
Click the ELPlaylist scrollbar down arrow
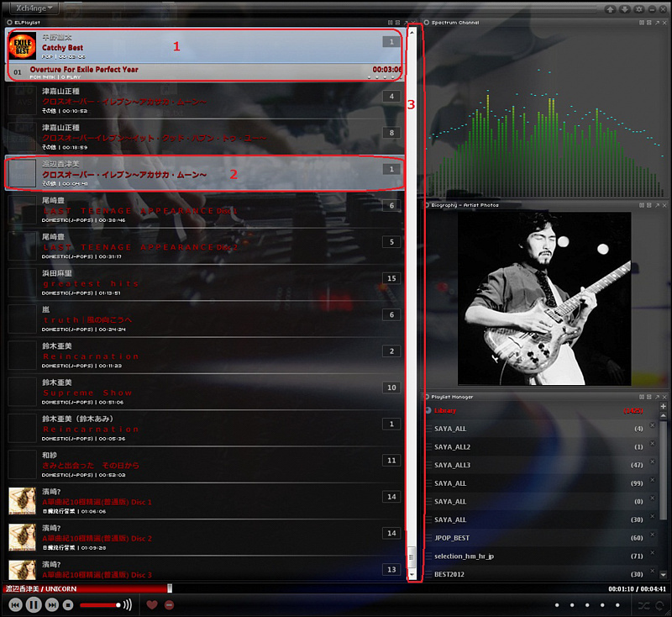pos(412,574)
